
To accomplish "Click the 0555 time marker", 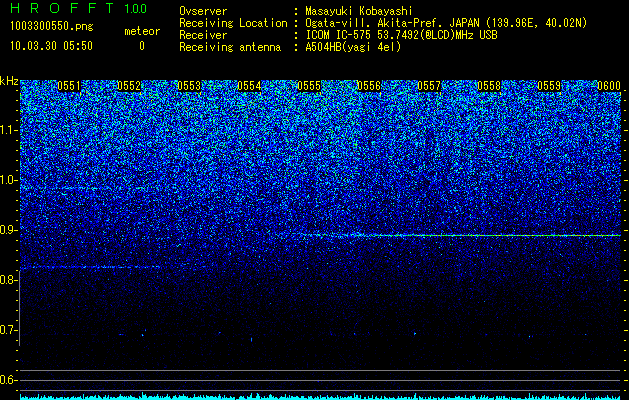I will [x=309, y=86].
